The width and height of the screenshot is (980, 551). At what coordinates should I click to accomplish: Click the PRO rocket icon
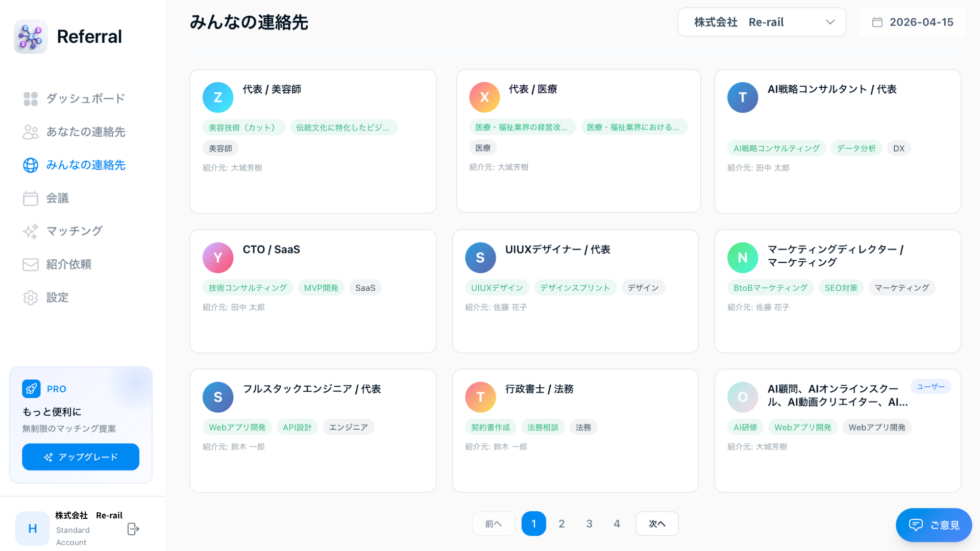tap(31, 389)
